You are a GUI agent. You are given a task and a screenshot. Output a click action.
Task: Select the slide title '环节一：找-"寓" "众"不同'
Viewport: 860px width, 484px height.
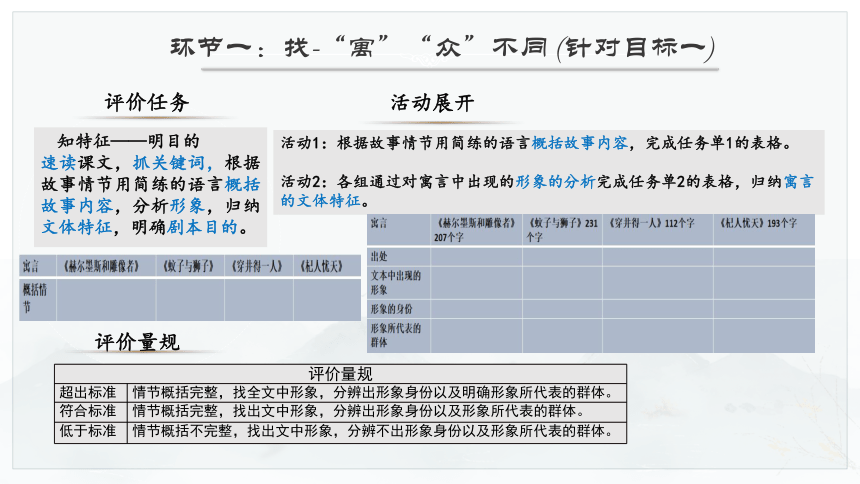pyautogui.click(x=359, y=47)
